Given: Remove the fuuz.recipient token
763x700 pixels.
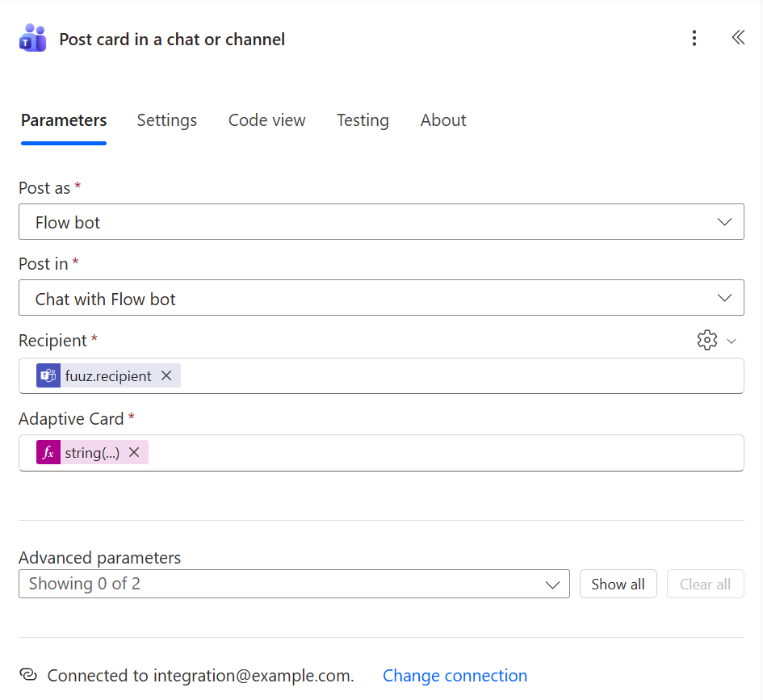Looking at the screenshot, I should point(166,375).
